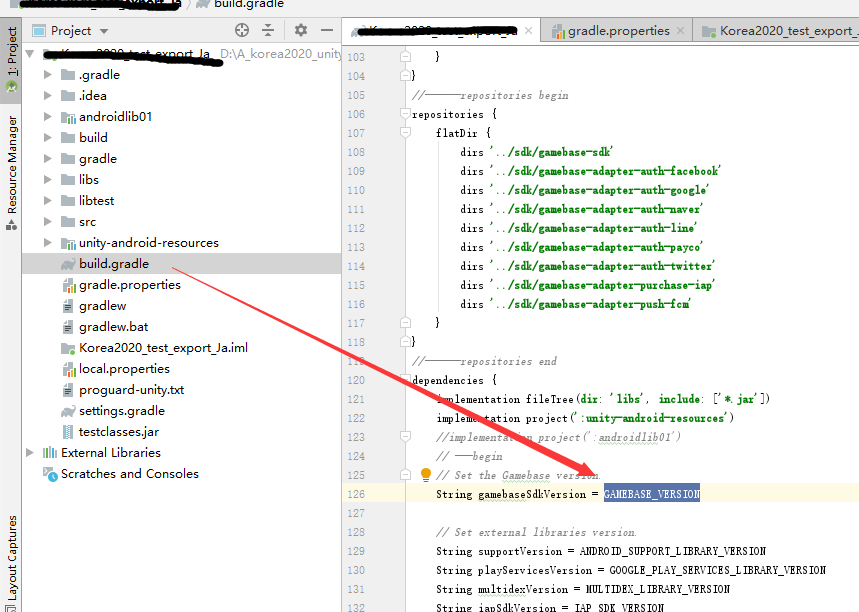The height and width of the screenshot is (612, 859).
Task: Select proguard-unity.txt in the tree
Action: click(x=134, y=389)
